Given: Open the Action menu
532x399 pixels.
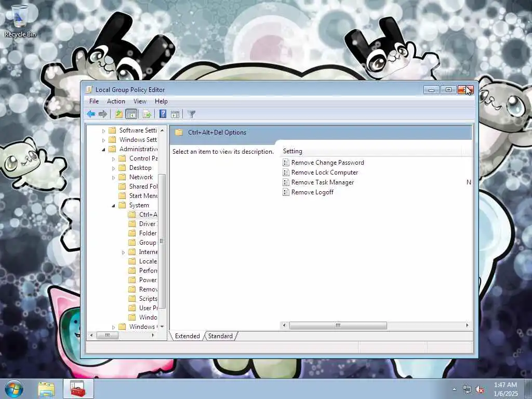Looking at the screenshot, I should click(116, 101).
